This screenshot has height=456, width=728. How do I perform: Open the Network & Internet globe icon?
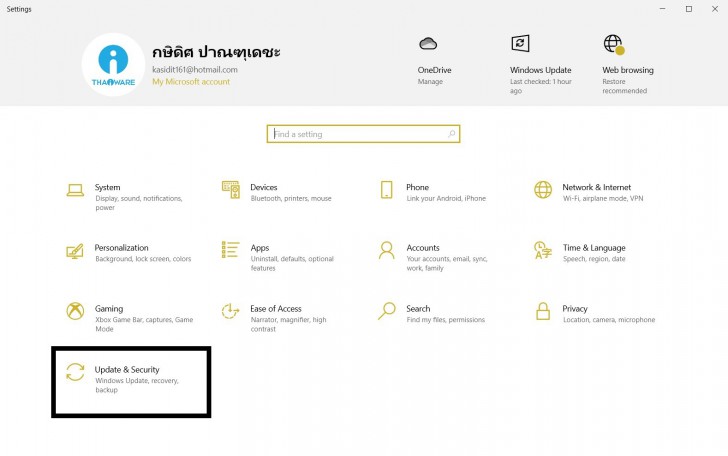click(x=543, y=189)
